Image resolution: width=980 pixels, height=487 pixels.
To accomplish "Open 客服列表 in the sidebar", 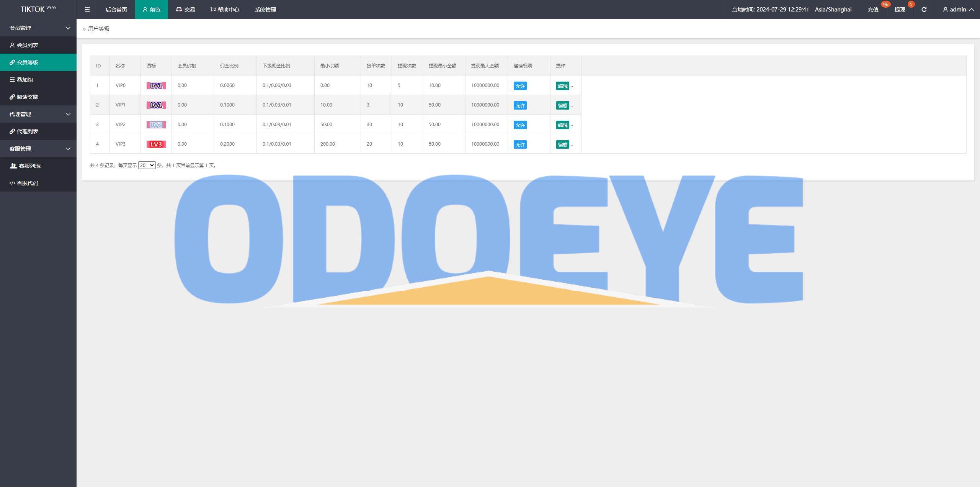I will [38, 166].
